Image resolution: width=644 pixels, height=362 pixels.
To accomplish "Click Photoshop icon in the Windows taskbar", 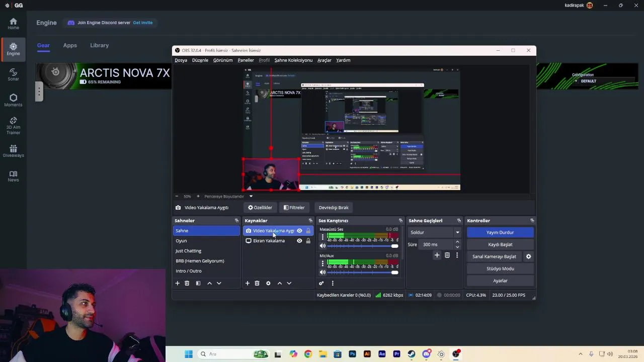I will [x=352, y=354].
